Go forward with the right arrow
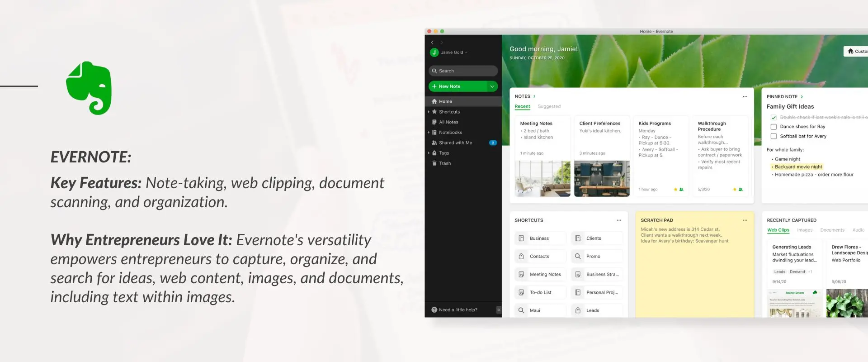The height and width of the screenshot is (362, 868). pos(442,43)
